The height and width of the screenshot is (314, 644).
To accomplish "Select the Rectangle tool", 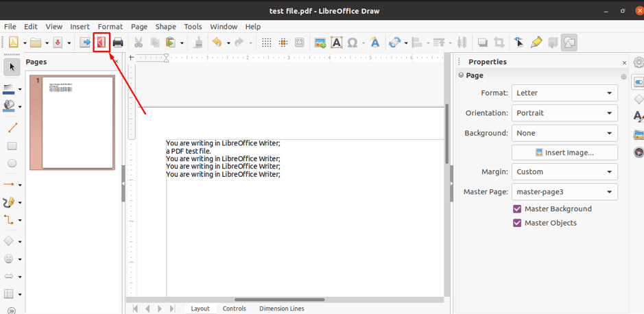I will [12, 146].
